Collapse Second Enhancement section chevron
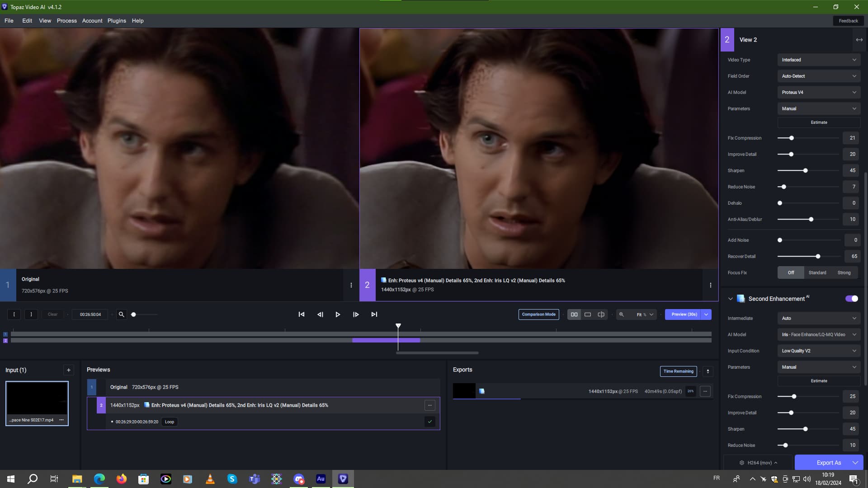This screenshot has height=488, width=868. tap(730, 299)
